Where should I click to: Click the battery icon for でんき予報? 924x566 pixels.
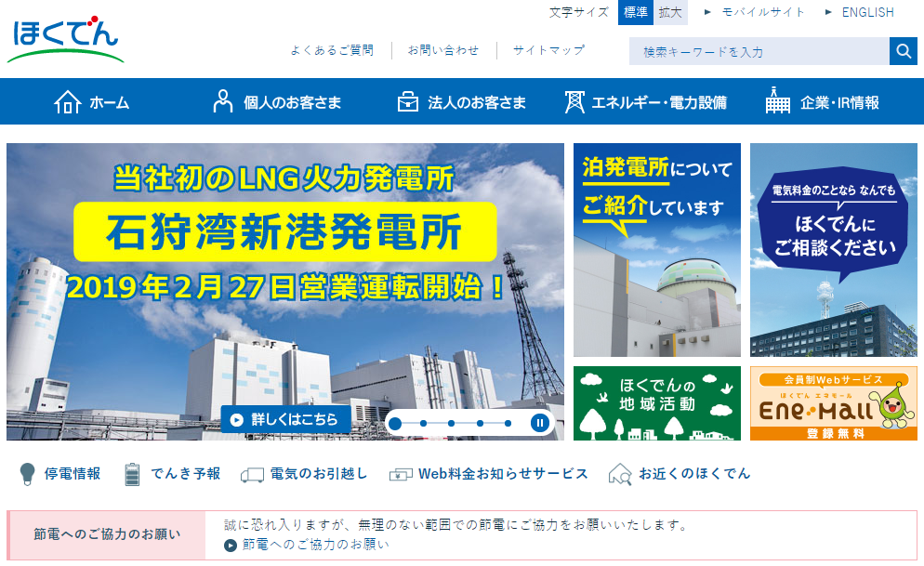click(x=133, y=474)
